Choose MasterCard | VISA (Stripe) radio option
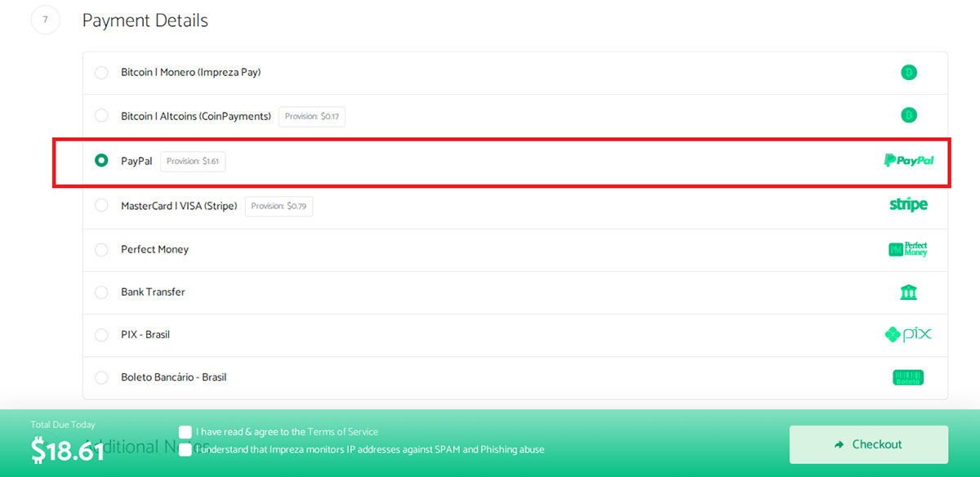Viewport: 980px width, 477px height. (101, 205)
